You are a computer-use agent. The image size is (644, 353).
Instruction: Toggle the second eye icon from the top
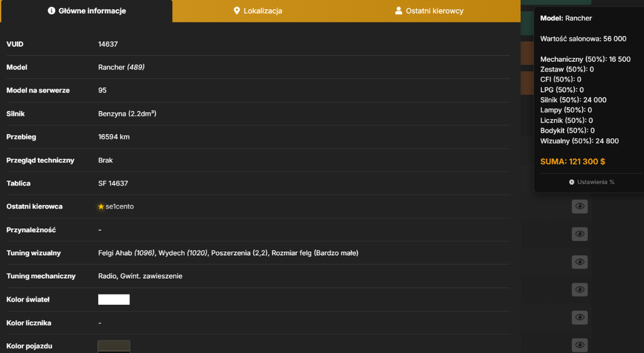[580, 234]
